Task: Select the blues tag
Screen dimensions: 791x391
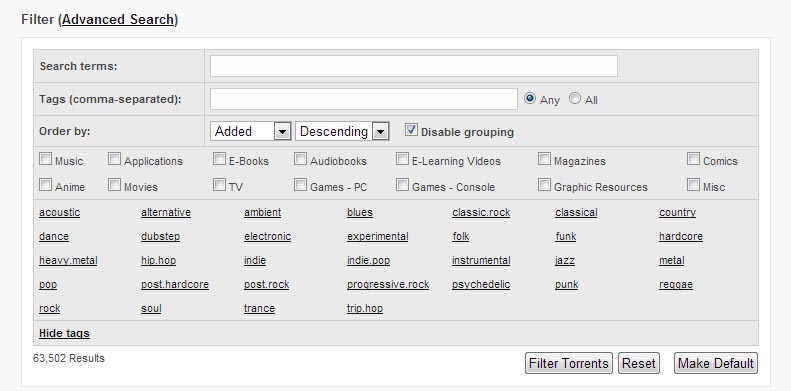Action: click(x=360, y=212)
